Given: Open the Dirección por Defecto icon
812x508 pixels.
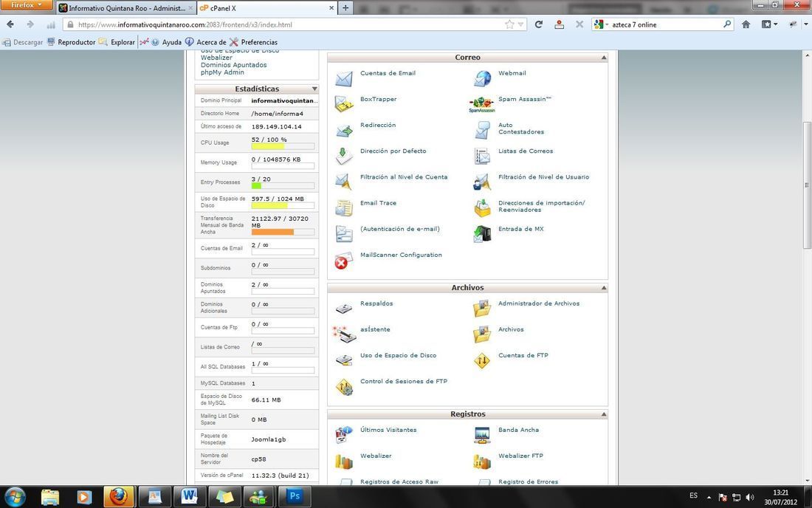Looking at the screenshot, I should click(343, 157).
